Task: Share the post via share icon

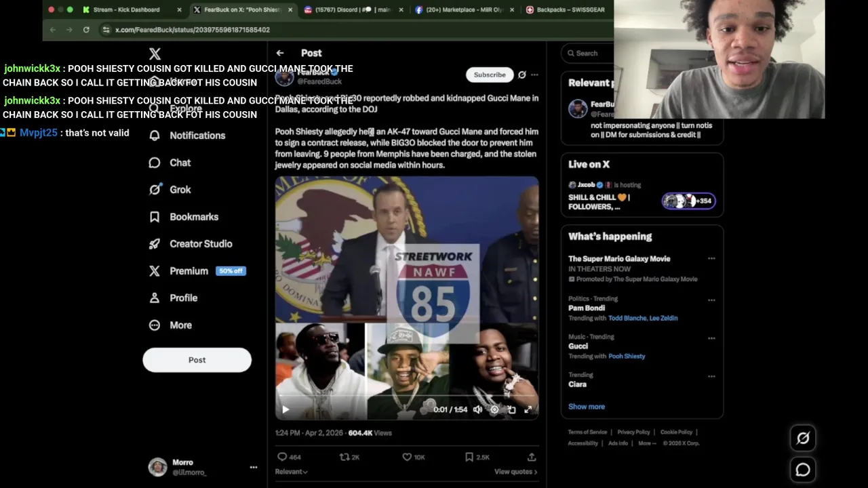Action: (x=532, y=457)
